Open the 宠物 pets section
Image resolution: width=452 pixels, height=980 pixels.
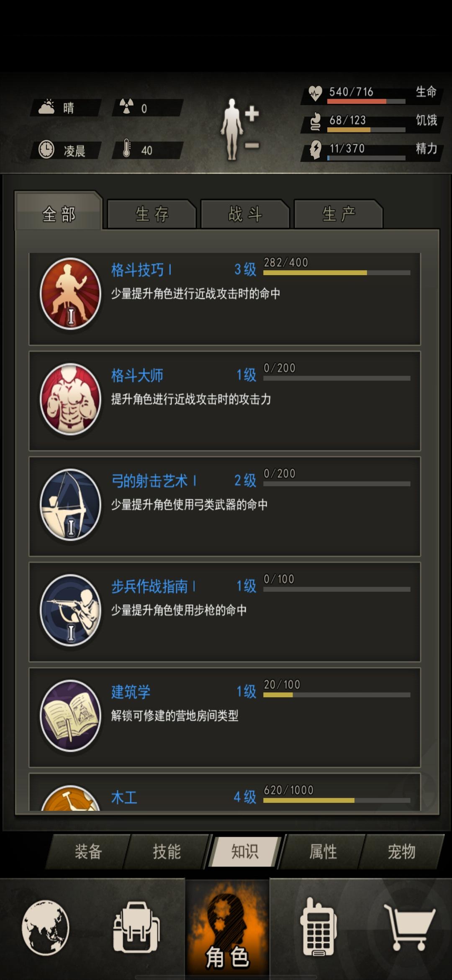coord(401,851)
